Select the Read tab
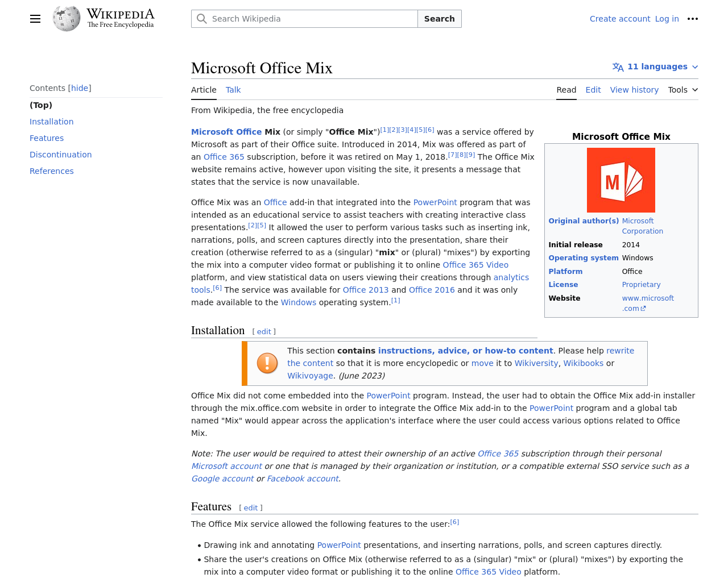The width and height of the screenshot is (728, 582). pos(566,90)
